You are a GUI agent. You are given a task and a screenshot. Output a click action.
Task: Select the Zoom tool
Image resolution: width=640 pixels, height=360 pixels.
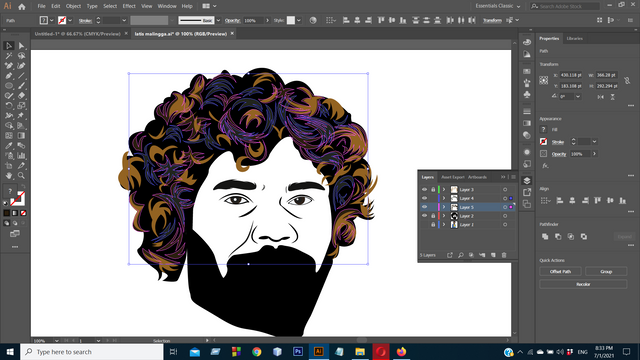pos(21,176)
